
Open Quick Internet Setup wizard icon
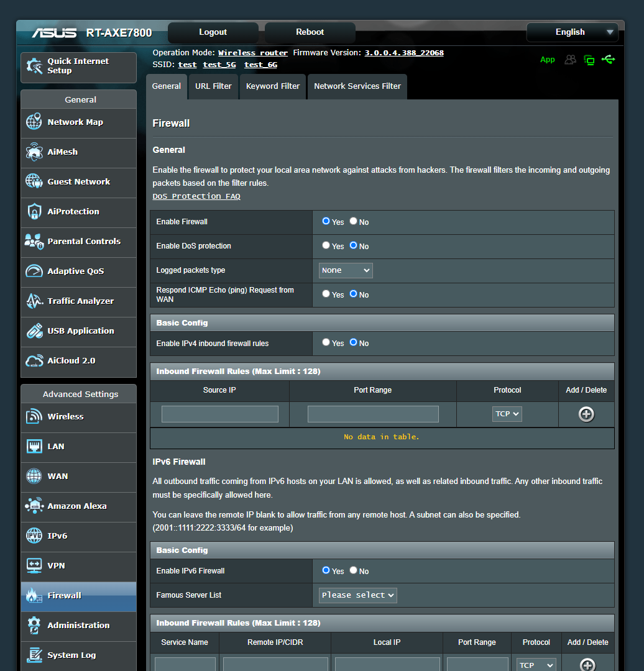(x=34, y=66)
